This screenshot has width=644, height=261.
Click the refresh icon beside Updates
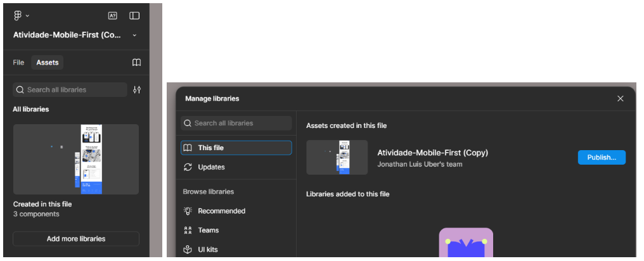click(x=188, y=167)
